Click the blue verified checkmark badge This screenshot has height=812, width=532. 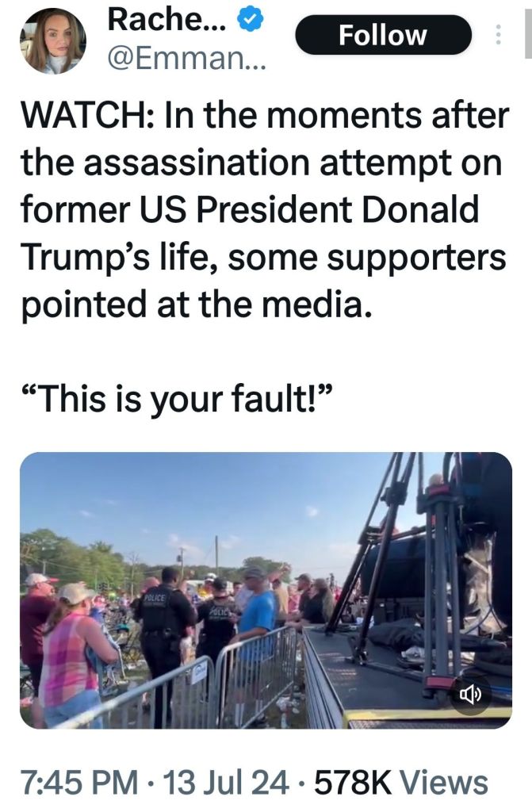251,20
